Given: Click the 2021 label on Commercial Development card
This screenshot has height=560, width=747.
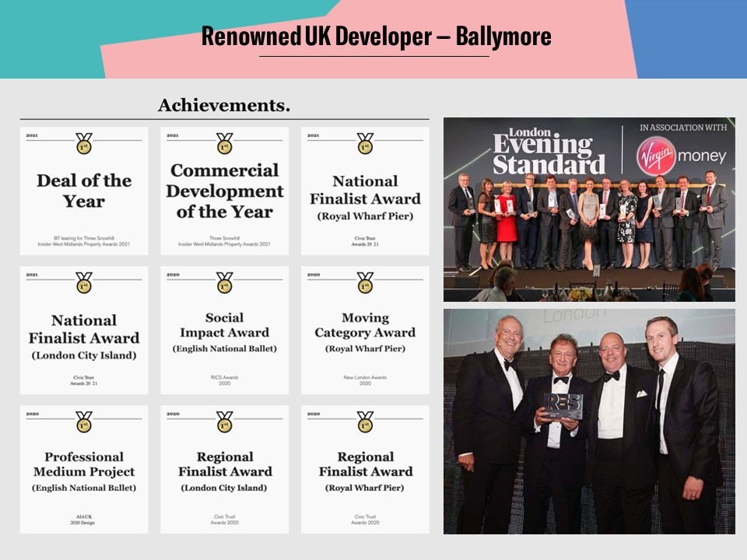Looking at the screenshot, I should pos(173,135).
